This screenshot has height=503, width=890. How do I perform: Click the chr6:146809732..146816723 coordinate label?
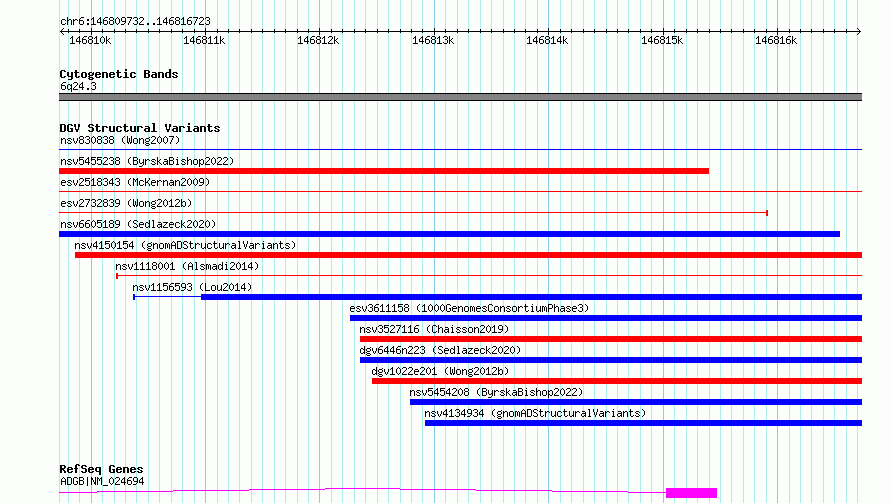(135, 21)
